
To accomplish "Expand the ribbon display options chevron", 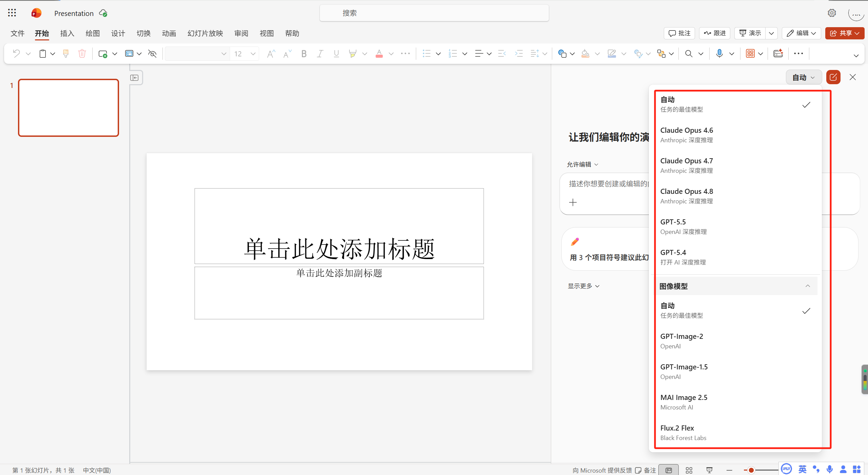I will coord(856,56).
